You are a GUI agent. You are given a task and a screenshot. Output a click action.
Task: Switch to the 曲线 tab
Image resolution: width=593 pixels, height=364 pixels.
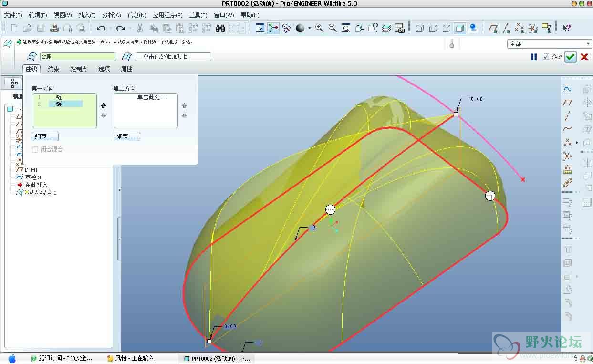pos(31,69)
